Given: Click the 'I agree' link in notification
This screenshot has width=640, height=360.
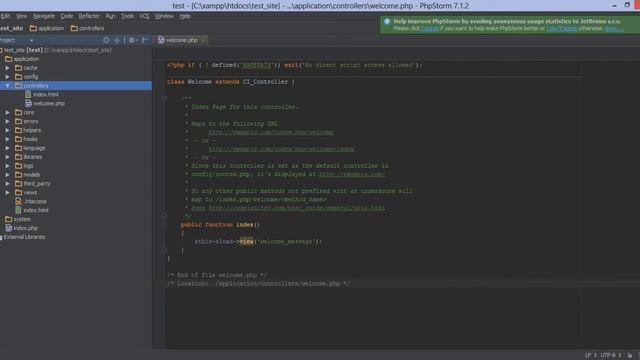Looking at the screenshot, I should (430, 29).
